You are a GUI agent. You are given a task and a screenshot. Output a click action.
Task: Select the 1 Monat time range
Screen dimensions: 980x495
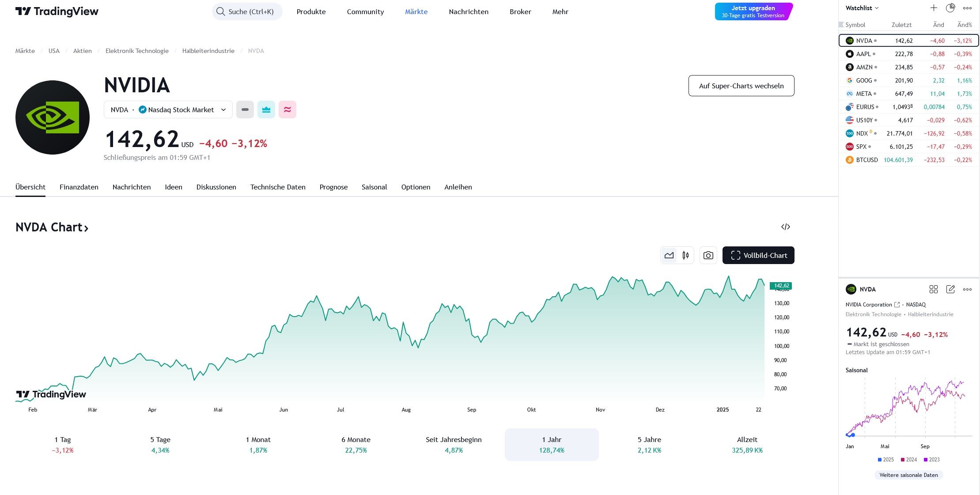point(258,445)
